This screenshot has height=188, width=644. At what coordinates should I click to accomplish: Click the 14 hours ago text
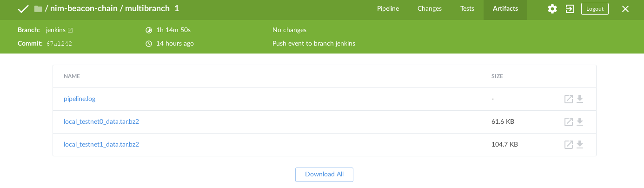(175, 44)
